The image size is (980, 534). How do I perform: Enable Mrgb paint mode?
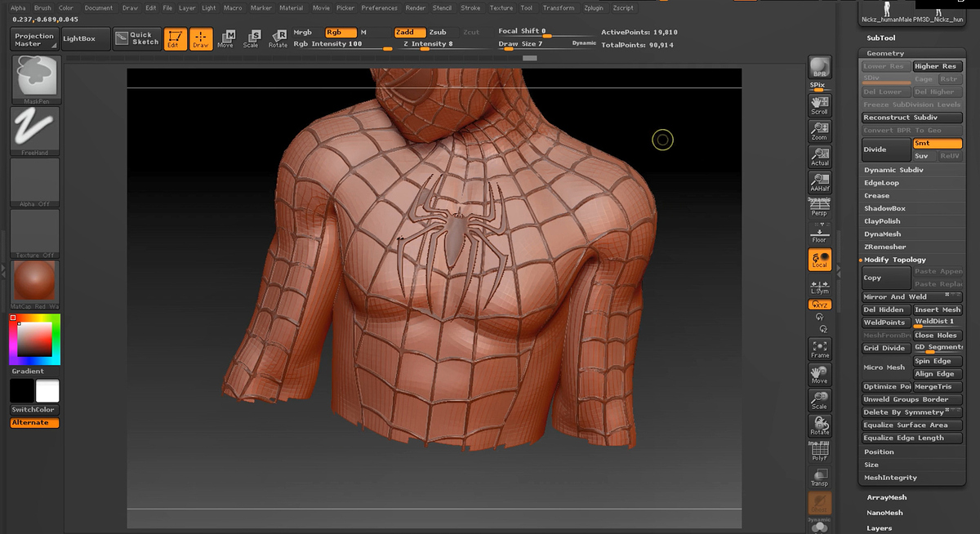point(302,32)
